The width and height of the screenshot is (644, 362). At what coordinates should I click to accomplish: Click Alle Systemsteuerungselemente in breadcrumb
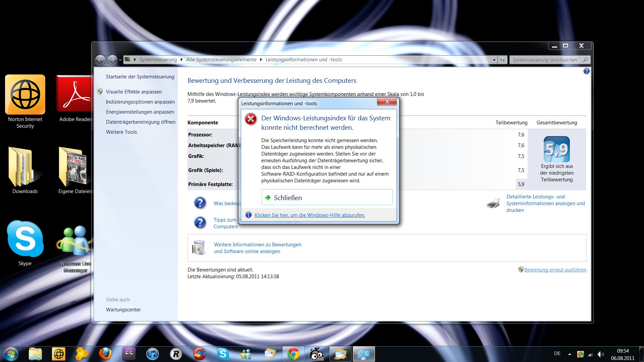click(x=221, y=60)
